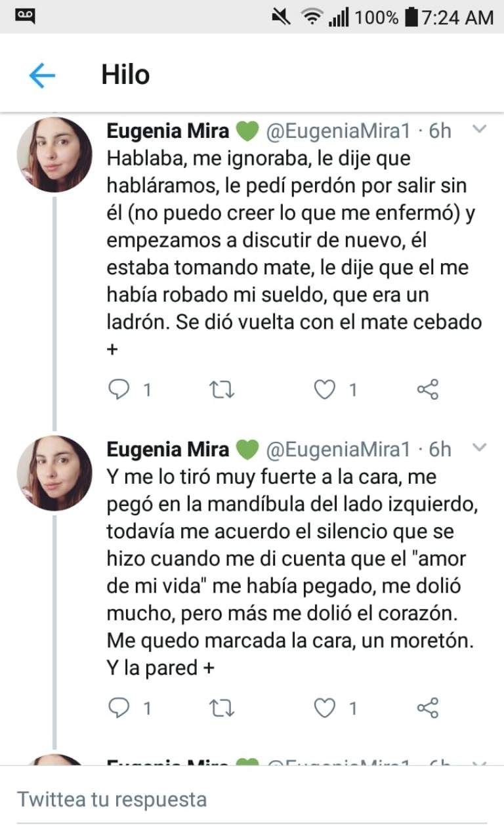
Task: Tap the Hilo thread title
Action: (125, 75)
